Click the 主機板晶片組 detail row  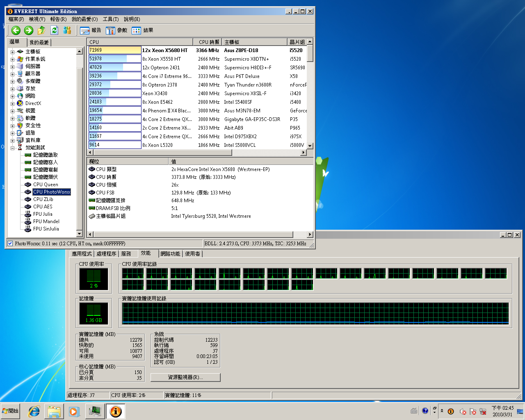pos(200,216)
